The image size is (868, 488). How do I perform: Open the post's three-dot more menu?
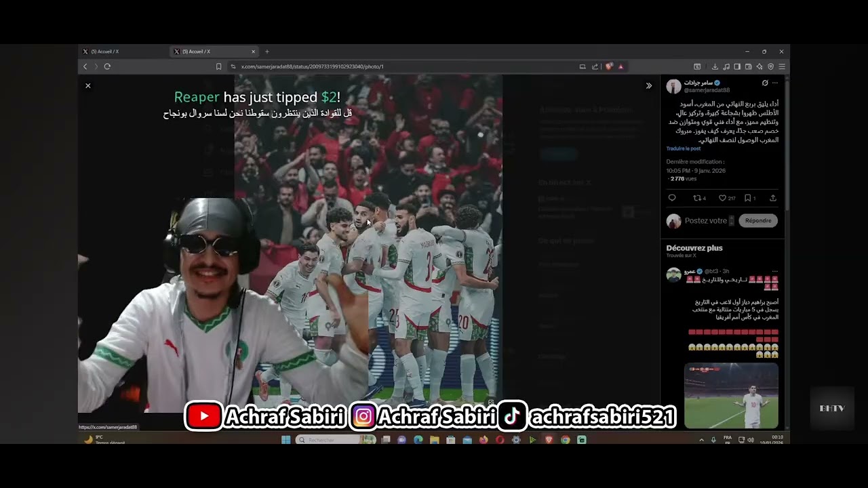[x=775, y=83]
